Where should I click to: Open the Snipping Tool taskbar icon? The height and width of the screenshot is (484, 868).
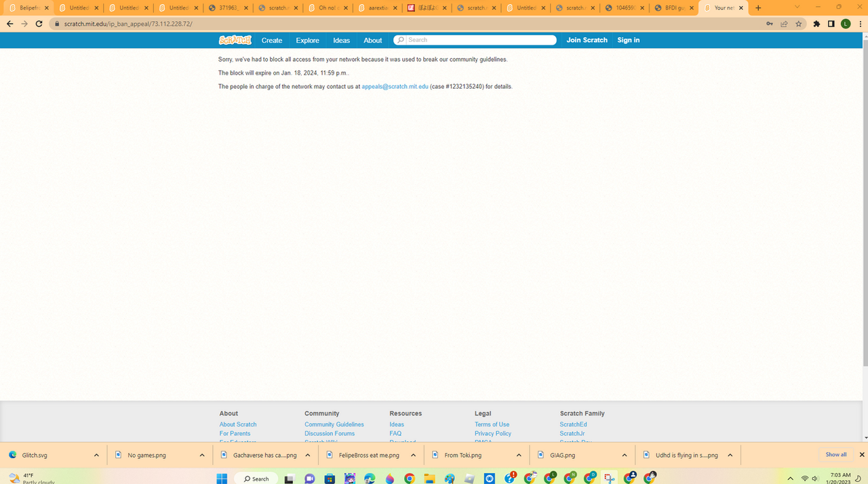click(609, 479)
